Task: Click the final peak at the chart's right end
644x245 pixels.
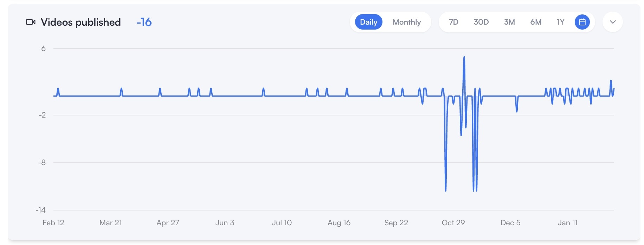Action: click(x=611, y=81)
